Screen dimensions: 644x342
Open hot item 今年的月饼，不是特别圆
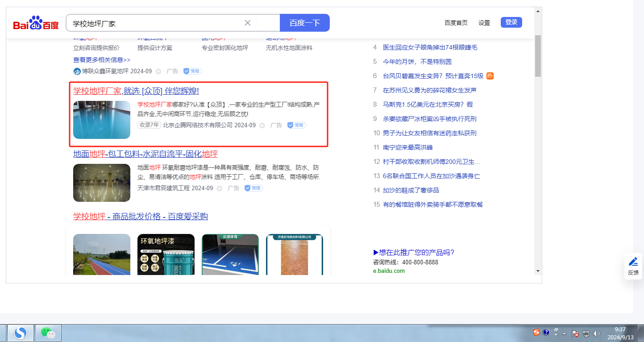pyautogui.click(x=417, y=62)
